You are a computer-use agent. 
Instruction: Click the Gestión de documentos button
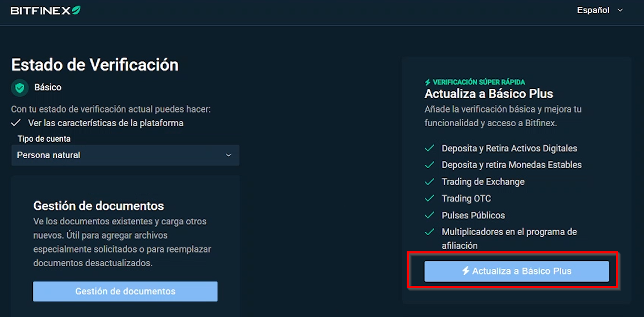125,291
